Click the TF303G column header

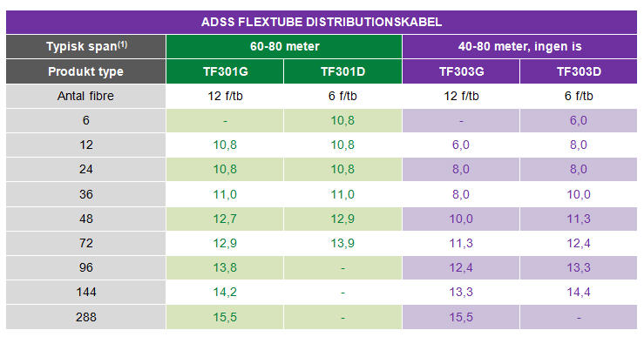click(461, 71)
